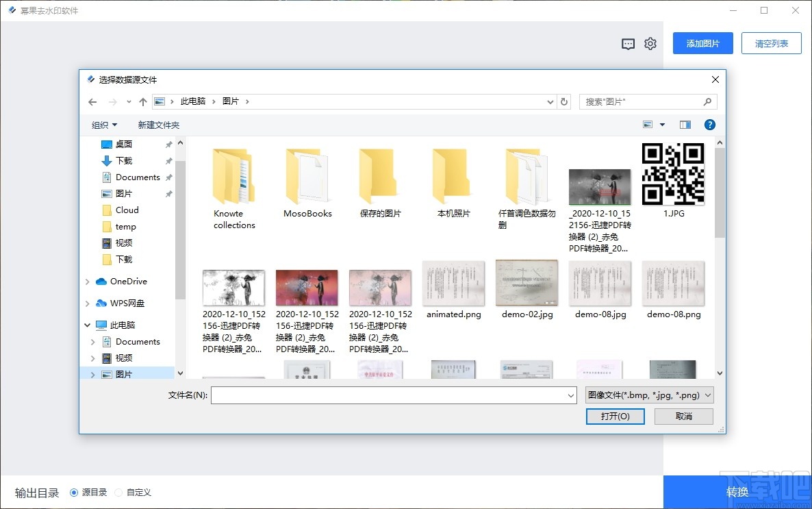Click the search magnifier icon
The height and width of the screenshot is (509, 812).
pos(707,101)
